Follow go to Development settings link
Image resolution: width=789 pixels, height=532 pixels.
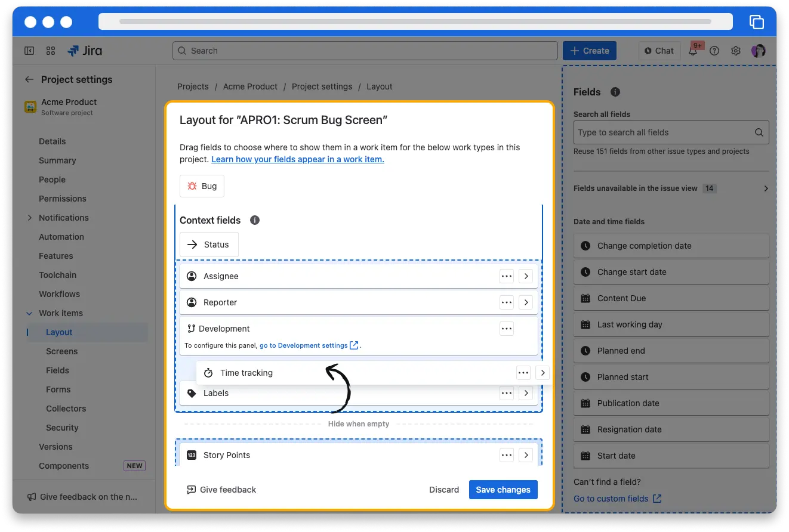(309, 345)
